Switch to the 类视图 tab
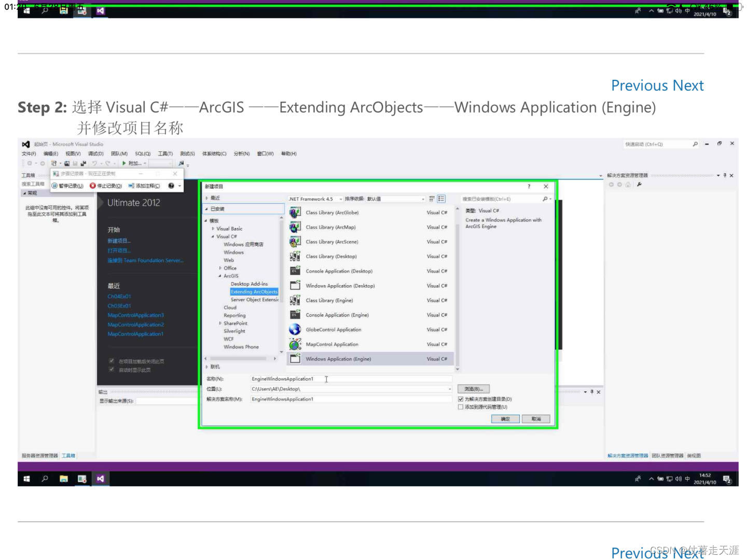 (x=694, y=456)
